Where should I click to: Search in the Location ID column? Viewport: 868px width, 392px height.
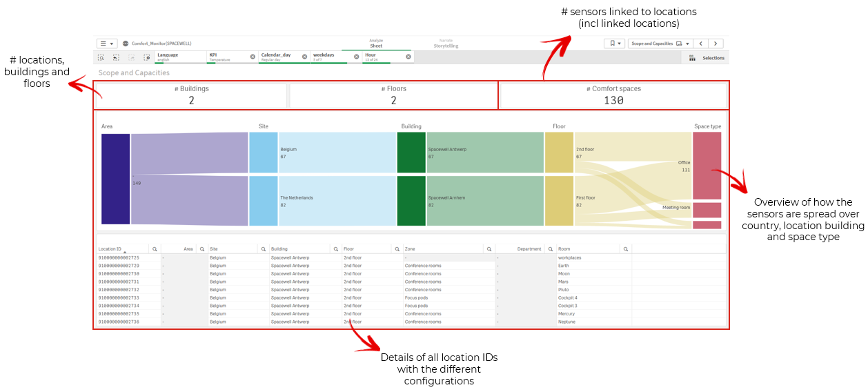click(155, 249)
